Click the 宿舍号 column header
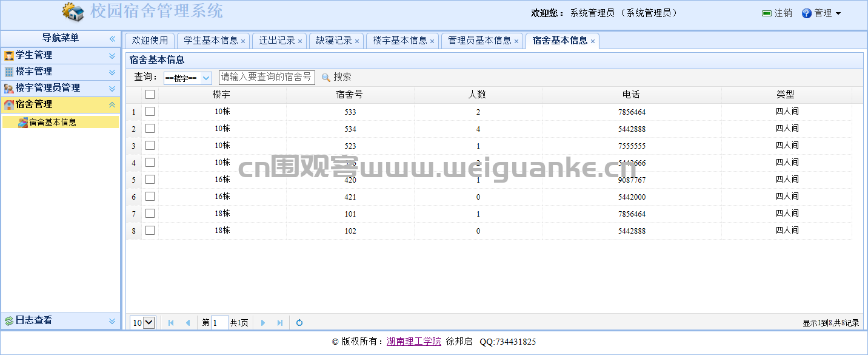 click(x=350, y=95)
